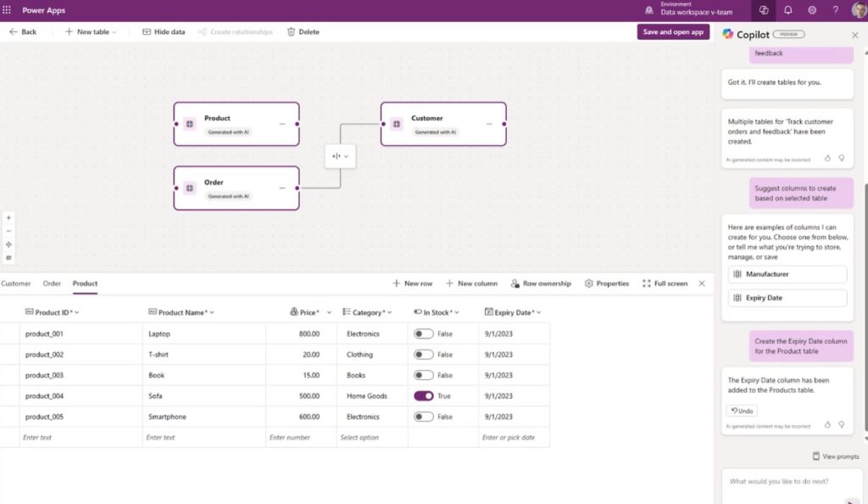Open the In Stock column menu
Viewport: 868px width, 504px height.
click(457, 312)
